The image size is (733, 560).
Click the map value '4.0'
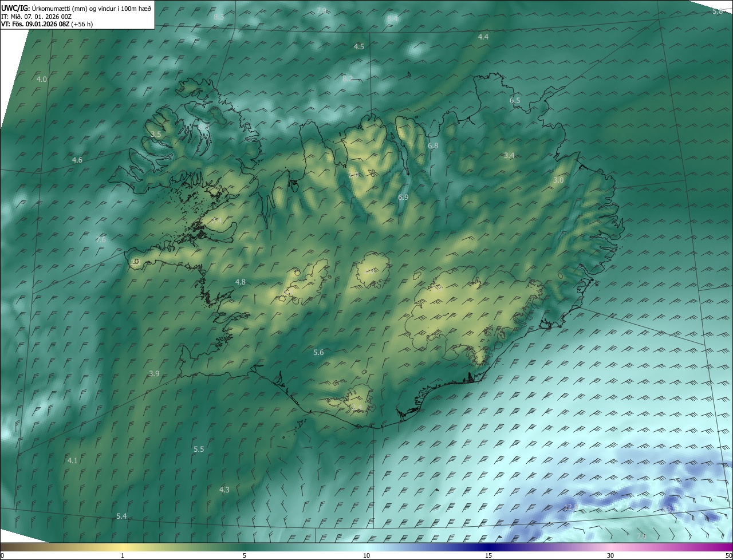[x=42, y=79]
